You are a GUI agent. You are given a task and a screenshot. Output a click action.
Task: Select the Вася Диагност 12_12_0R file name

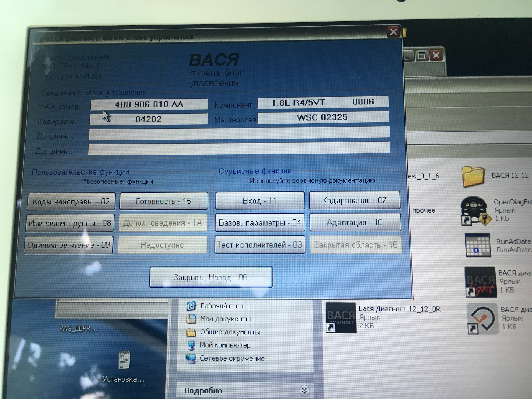point(399,309)
